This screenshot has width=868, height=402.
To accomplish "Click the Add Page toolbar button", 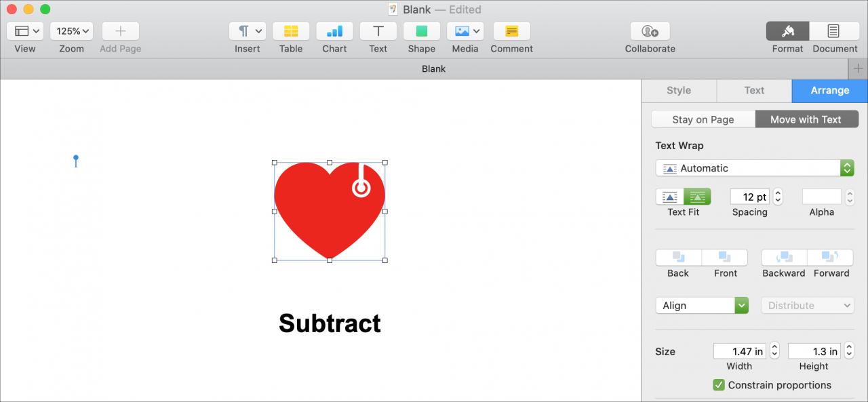I will coord(121,31).
